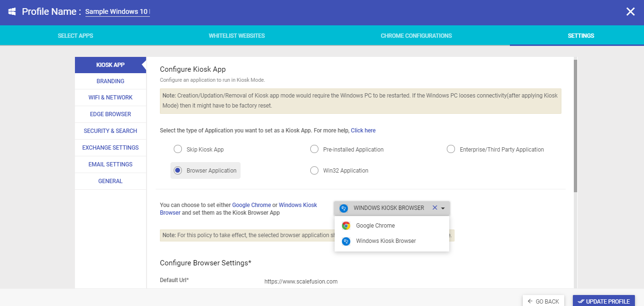Click the Windows Kiosk Browser icon in dropdown list
This screenshot has width=644, height=306.
tap(346, 241)
